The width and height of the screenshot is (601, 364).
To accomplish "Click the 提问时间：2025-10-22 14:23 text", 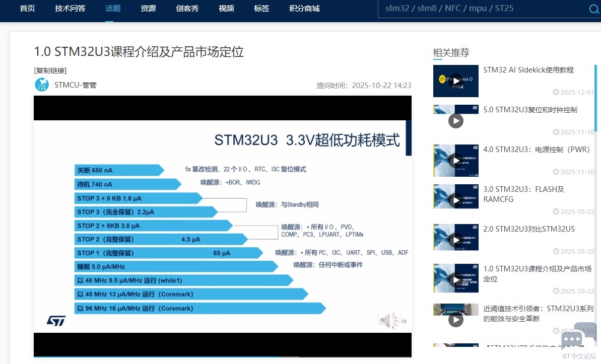I will [x=364, y=86].
